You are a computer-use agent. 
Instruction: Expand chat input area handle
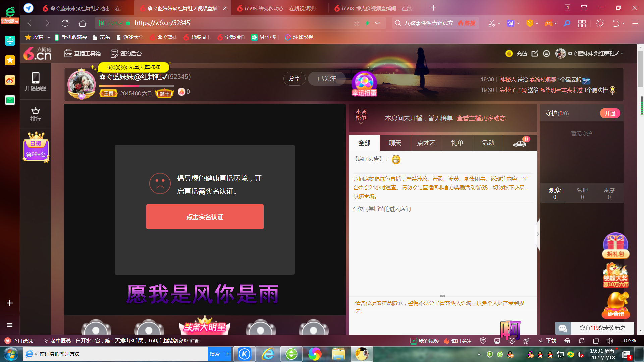pyautogui.click(x=443, y=296)
